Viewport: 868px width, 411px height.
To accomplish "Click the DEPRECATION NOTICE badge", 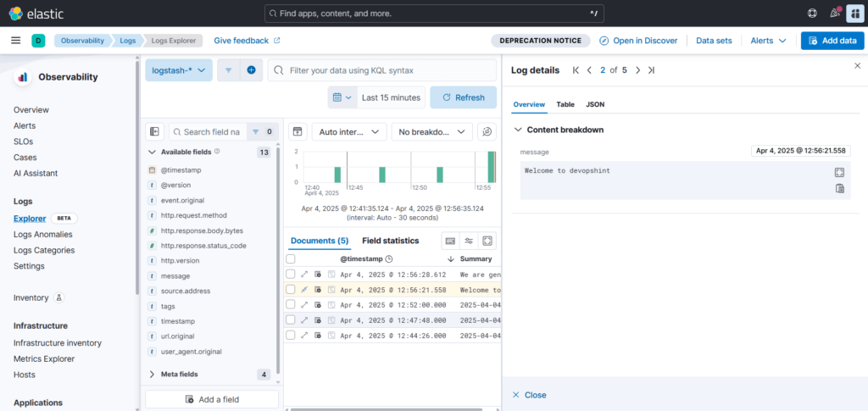I will 540,41.
